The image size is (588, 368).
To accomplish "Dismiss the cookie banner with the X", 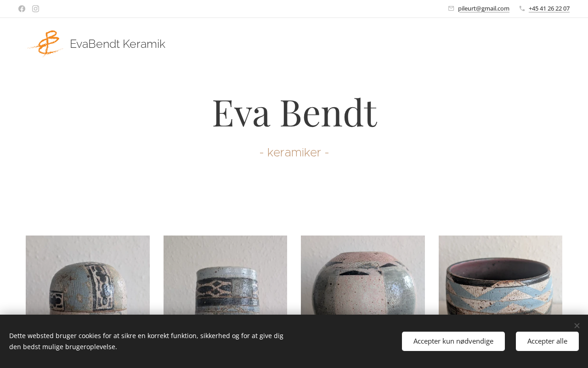I will click(x=577, y=326).
